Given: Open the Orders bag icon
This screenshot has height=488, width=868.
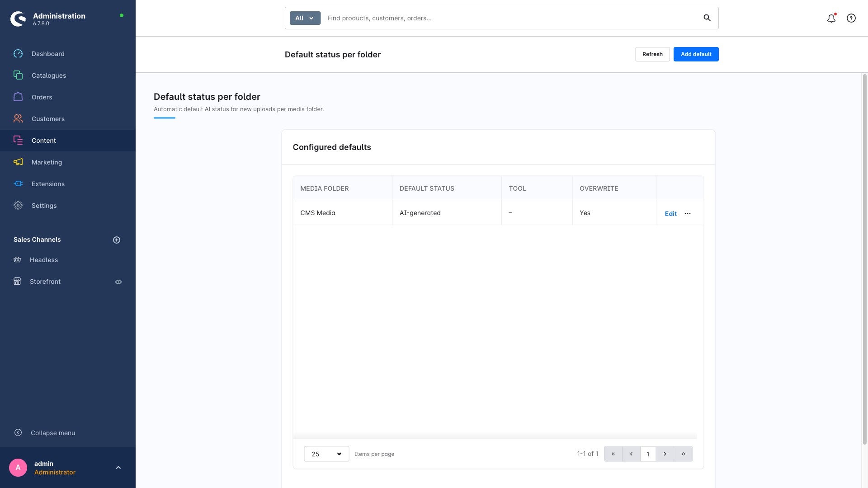Looking at the screenshot, I should (18, 97).
